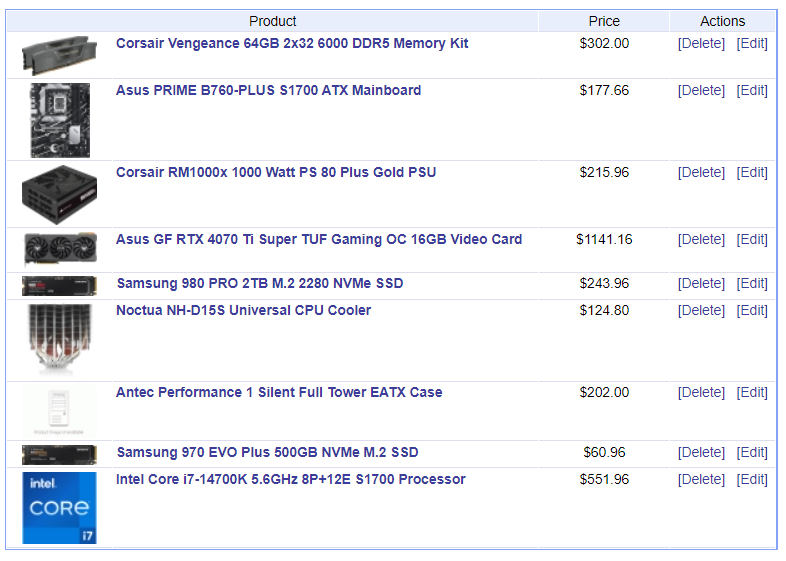Click the Intel Core i7 processor logo image
This screenshot has height=561, width=786.
[59, 508]
